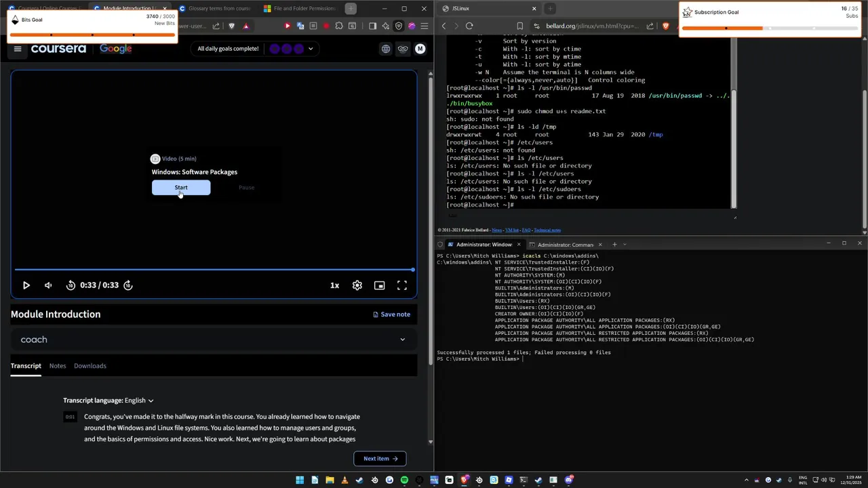Viewport: 868px width, 488px height.
Task: Switch to Administrator: Command terminal tab
Action: tap(564, 245)
